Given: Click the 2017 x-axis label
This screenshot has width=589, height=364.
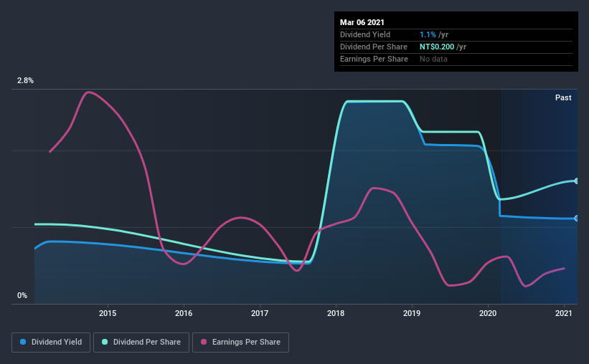Looking at the screenshot, I should tap(260, 313).
